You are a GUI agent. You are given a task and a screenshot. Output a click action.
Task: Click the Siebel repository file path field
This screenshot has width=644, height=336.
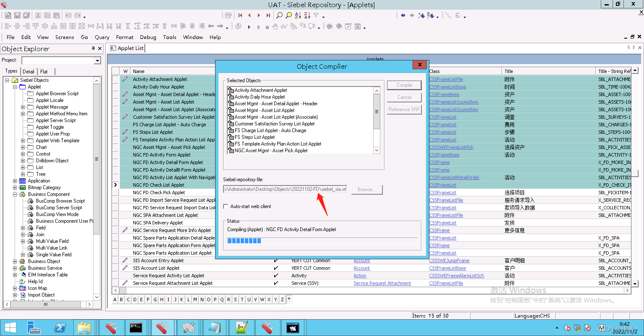click(x=285, y=190)
